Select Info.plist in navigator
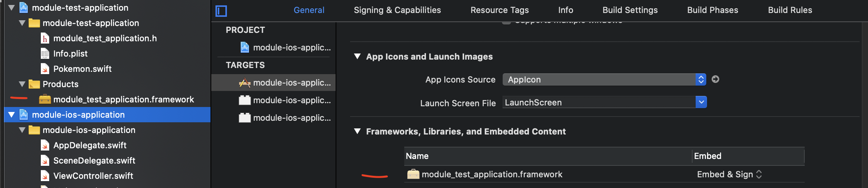The width and height of the screenshot is (868, 188). (71, 53)
